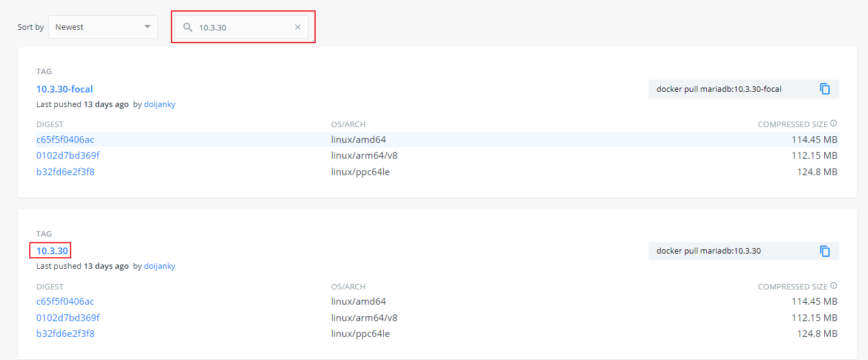Screen dimensions: 868x360
Task: Click linux/ppc64le in the 10.3.30 card
Action: 360,333
